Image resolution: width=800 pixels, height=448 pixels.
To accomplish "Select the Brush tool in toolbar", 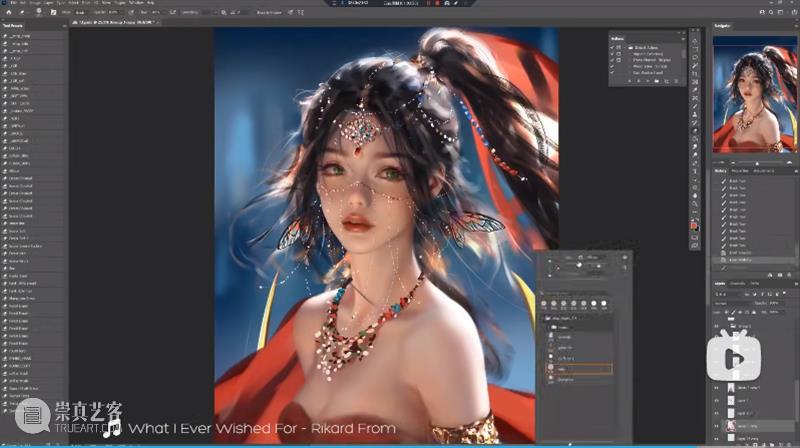I will coord(695,106).
